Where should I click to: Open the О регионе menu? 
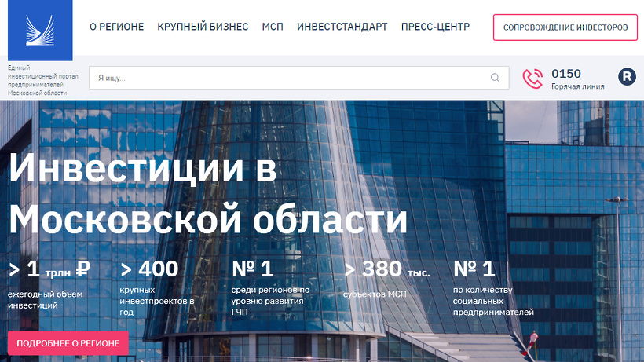pos(116,27)
